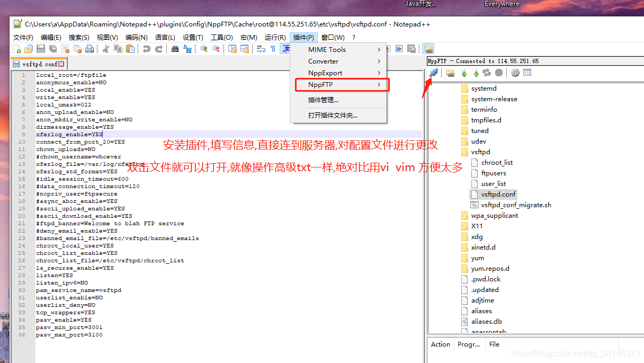Print the document using the toolbar printer icon
This screenshot has width=644, height=363.
(x=90, y=49)
